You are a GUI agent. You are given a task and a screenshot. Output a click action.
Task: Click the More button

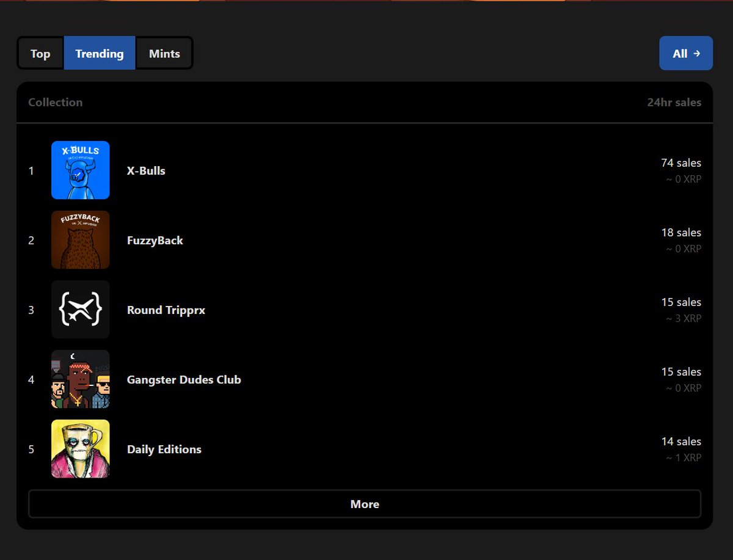pyautogui.click(x=365, y=504)
